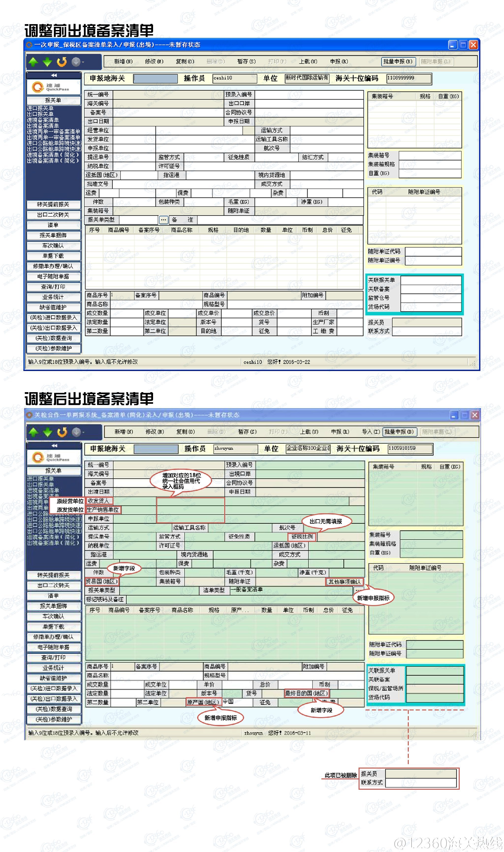This screenshot has height=852, width=504.
Task: Click (关检)数据查询 button in 调整后 window
Action: [54, 709]
